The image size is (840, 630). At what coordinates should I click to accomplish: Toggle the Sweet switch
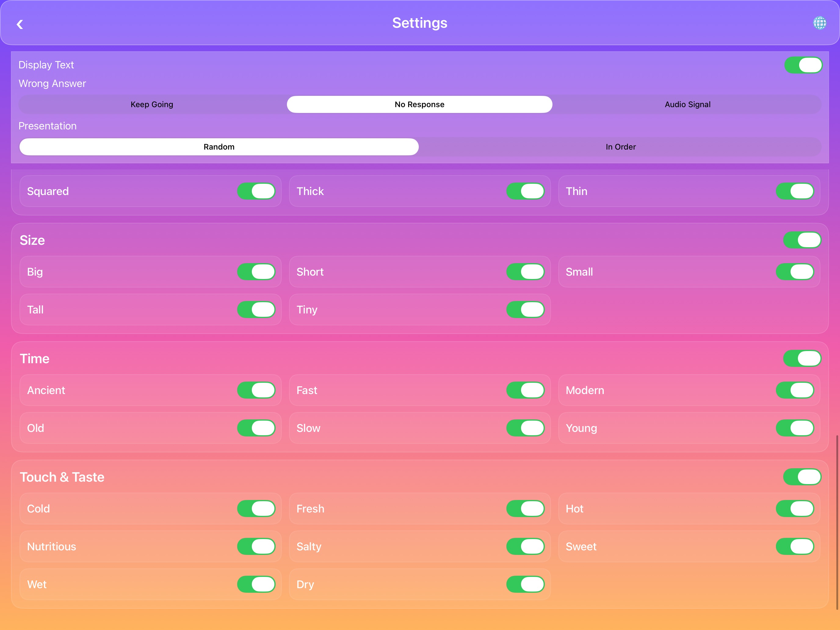(795, 546)
